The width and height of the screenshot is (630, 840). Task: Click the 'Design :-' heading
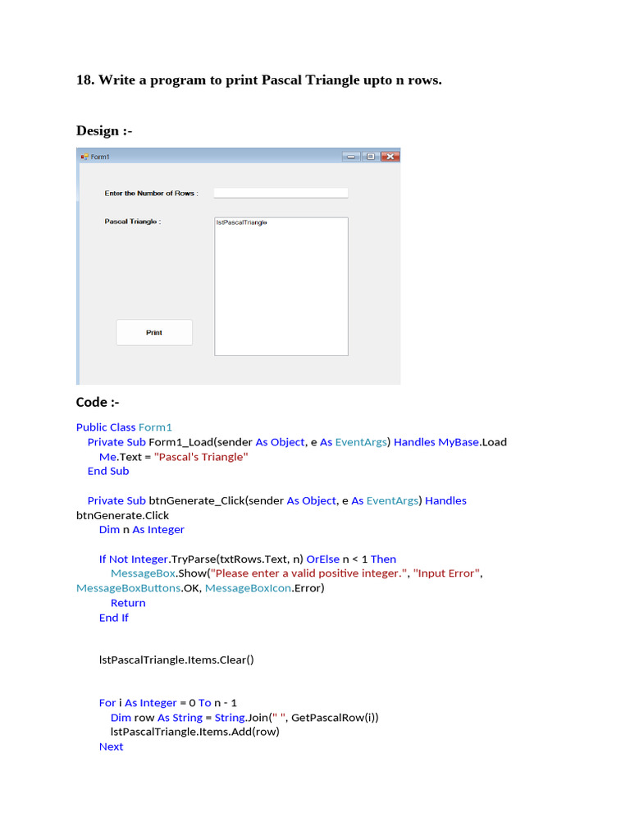tap(104, 130)
